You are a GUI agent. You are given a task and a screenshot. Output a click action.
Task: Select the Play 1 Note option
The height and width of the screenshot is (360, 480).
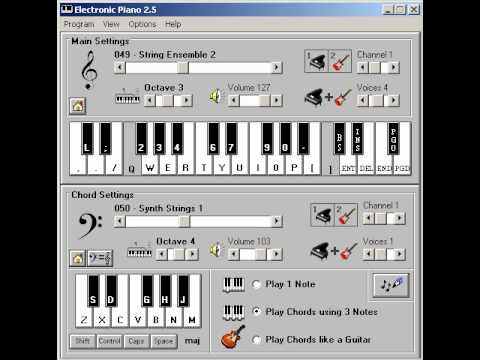(256, 284)
